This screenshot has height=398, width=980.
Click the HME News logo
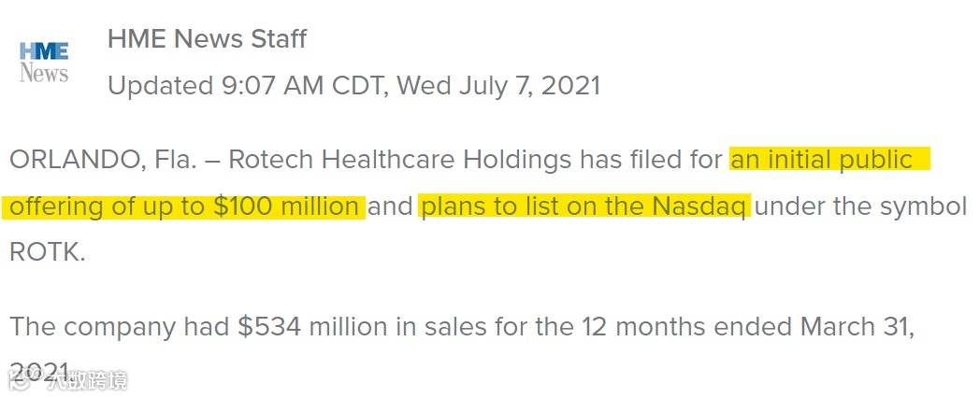click(x=44, y=63)
